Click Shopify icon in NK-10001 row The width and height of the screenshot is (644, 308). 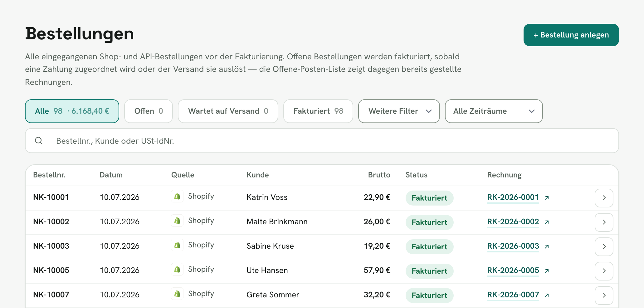(x=177, y=196)
